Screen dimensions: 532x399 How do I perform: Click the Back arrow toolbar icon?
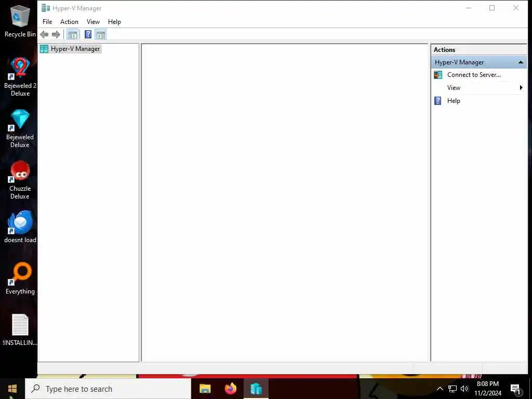[x=44, y=34]
